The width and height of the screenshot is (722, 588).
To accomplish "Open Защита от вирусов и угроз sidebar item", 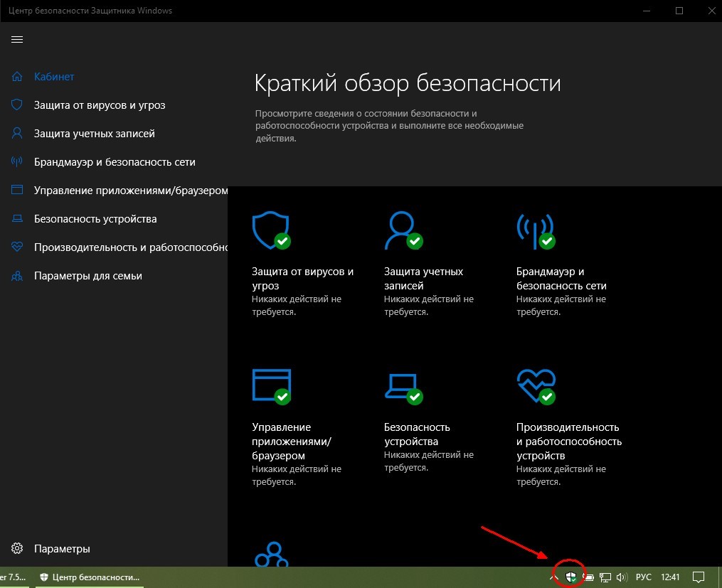I will point(100,105).
